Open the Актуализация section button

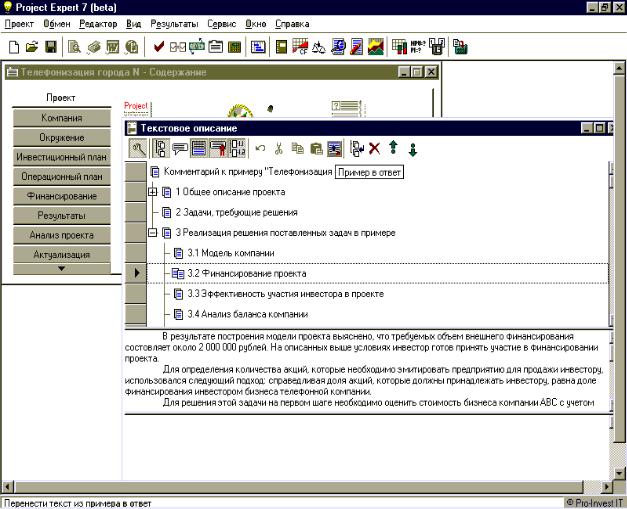[x=62, y=255]
